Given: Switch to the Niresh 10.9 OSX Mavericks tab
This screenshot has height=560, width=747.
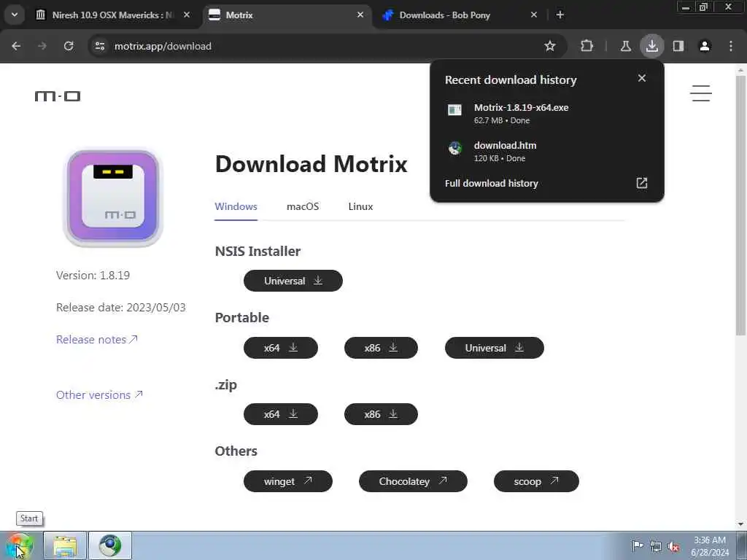Looking at the screenshot, I should tap(113, 15).
